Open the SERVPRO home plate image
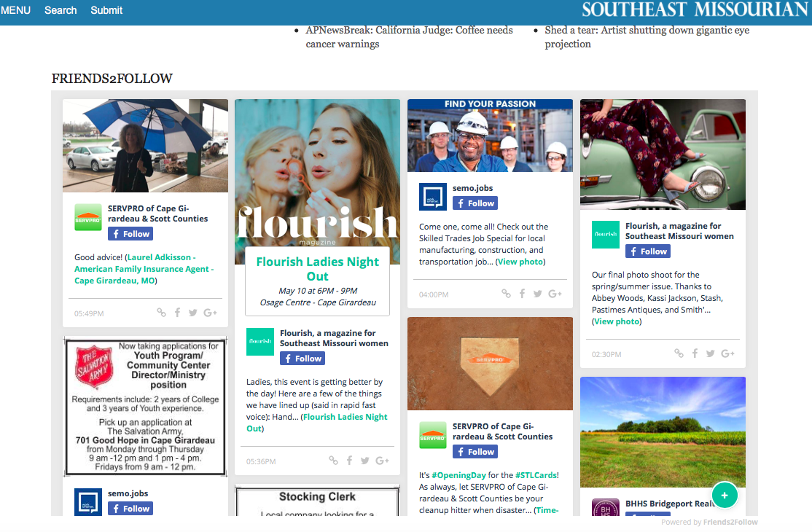The width and height of the screenshot is (812, 532). [x=491, y=364]
